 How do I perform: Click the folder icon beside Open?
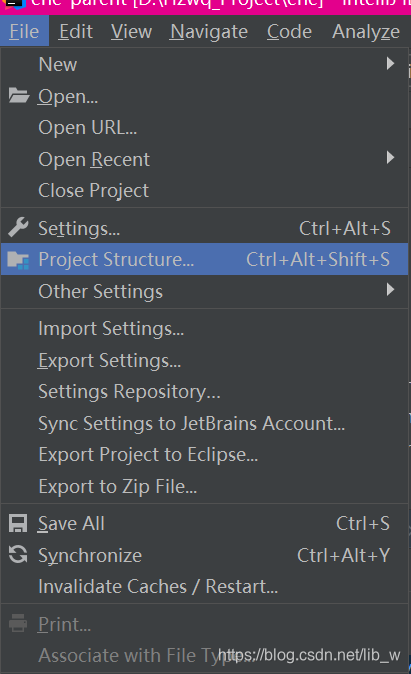(x=18, y=95)
